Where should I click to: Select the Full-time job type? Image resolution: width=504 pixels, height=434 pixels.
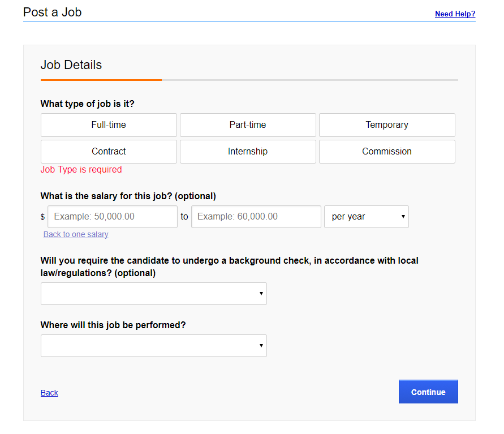[109, 125]
